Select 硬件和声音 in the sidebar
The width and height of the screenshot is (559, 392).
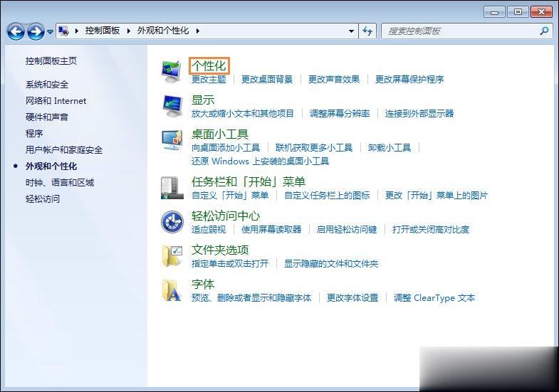point(47,117)
